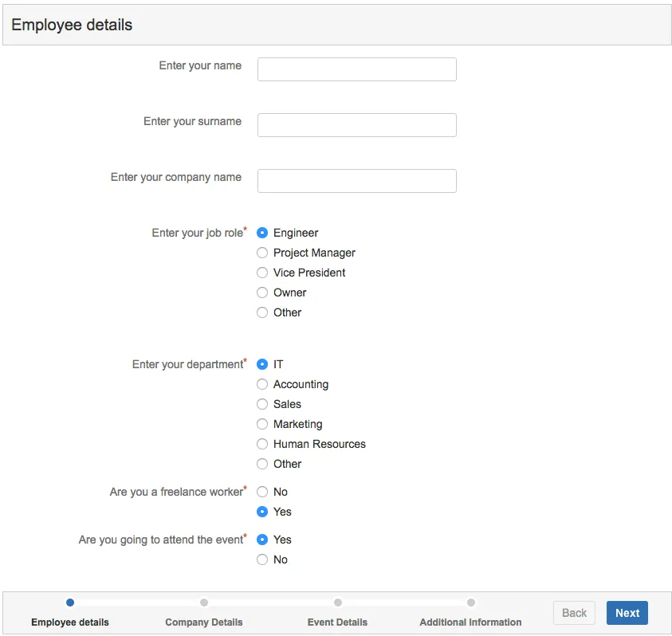Click the Next button
This screenshot has height=636, width=672.
click(x=627, y=613)
